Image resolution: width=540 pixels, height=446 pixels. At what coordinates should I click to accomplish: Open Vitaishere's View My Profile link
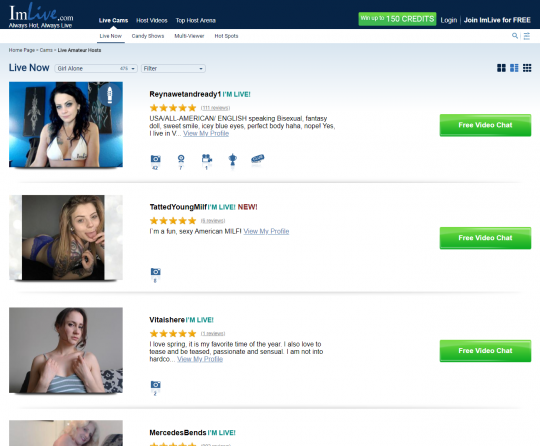pos(200,359)
